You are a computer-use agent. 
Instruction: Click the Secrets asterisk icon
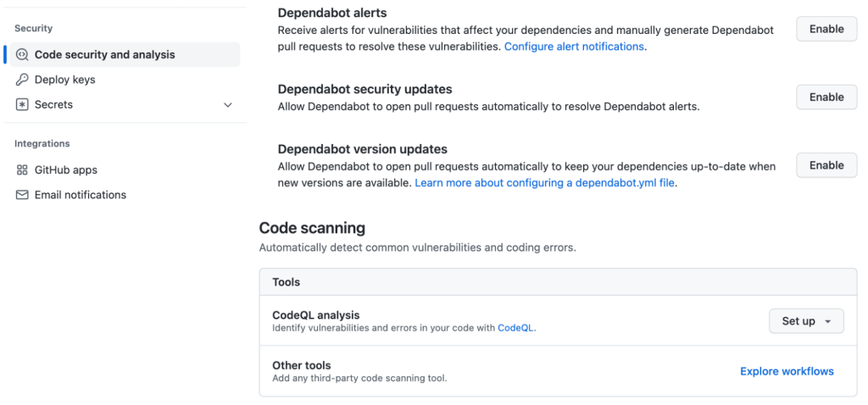[23, 105]
